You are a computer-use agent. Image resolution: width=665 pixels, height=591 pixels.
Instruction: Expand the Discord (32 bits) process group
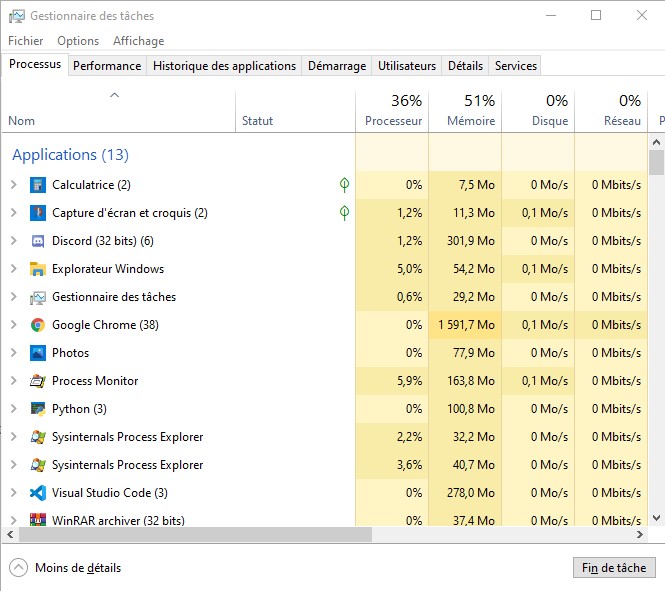point(14,240)
